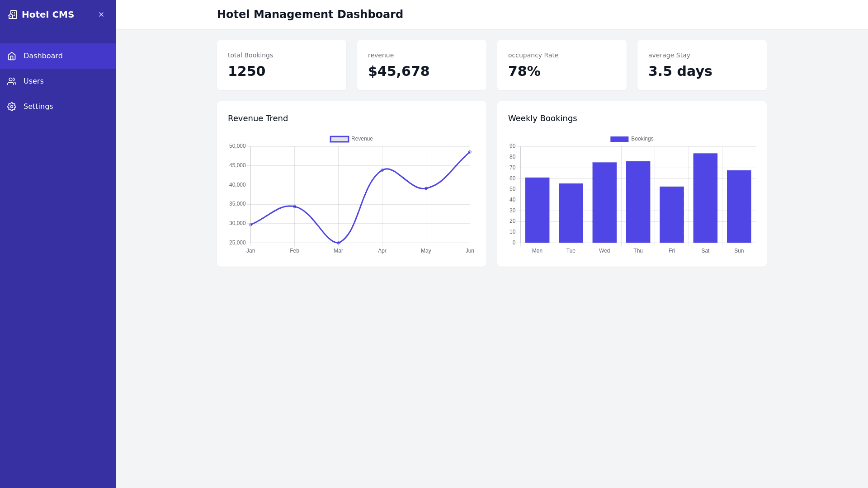868x488 pixels.
Task: Click the total Bookings stat card
Action: [282, 65]
